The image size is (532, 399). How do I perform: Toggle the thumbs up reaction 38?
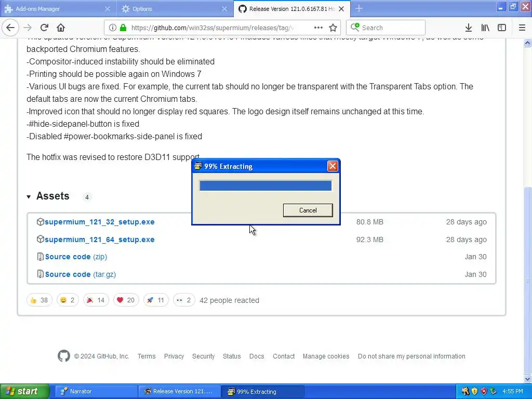point(39,300)
